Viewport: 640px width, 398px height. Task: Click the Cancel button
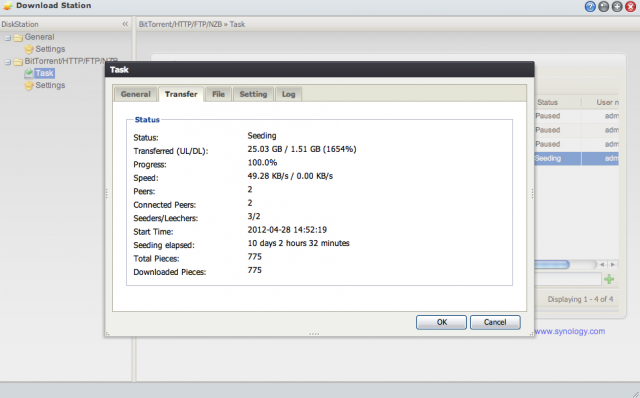tap(495, 322)
